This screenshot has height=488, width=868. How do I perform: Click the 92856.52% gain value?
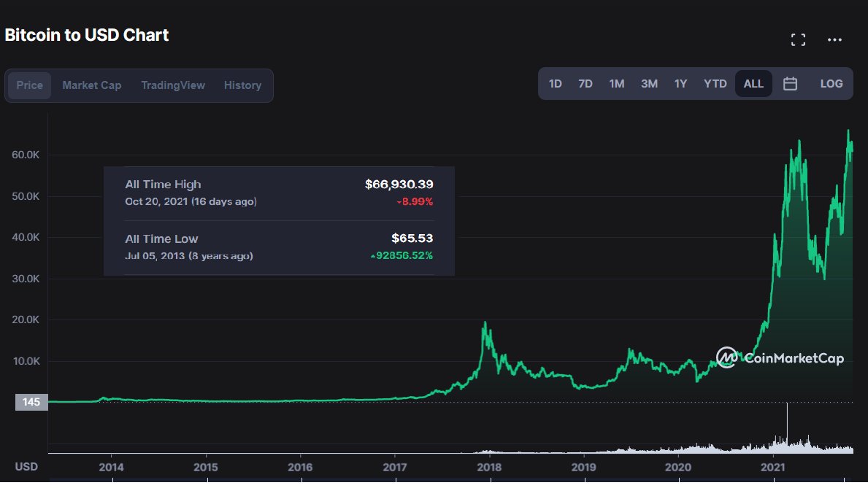(x=402, y=255)
